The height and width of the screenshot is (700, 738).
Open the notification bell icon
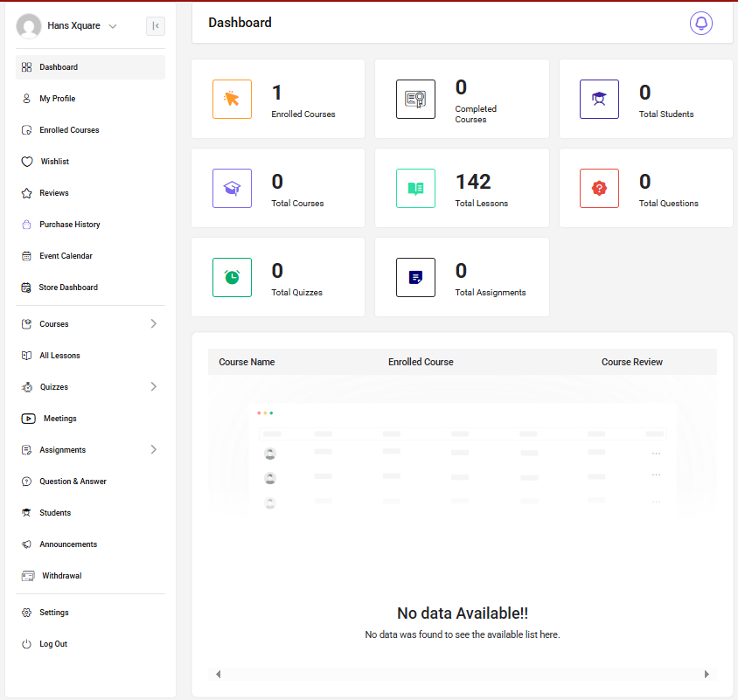tap(700, 24)
